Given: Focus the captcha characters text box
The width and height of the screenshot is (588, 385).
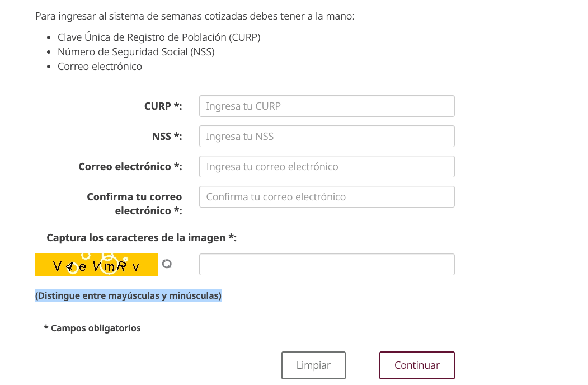Looking at the screenshot, I should point(327,265).
